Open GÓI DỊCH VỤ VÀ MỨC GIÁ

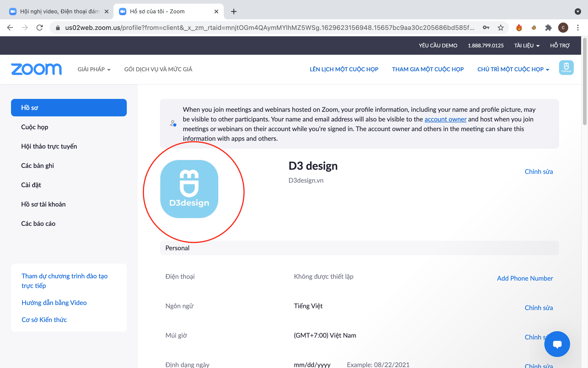(x=158, y=69)
